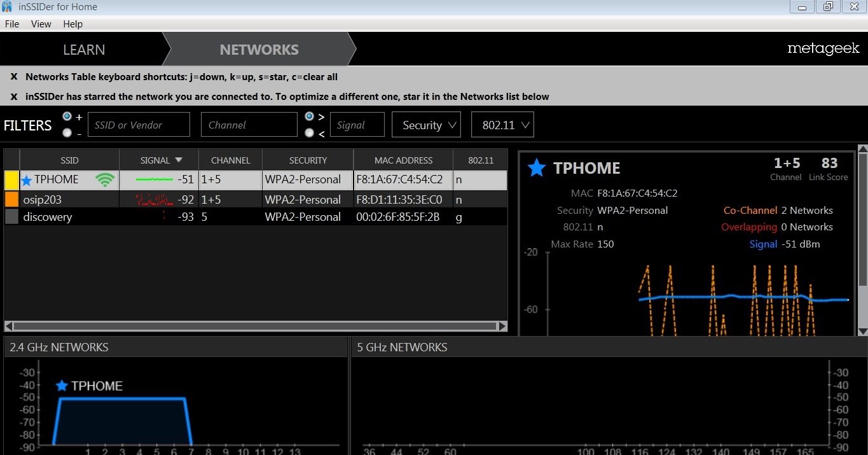868x455 pixels.
Task: Minimize the inSSIDer window
Action: [803, 7]
